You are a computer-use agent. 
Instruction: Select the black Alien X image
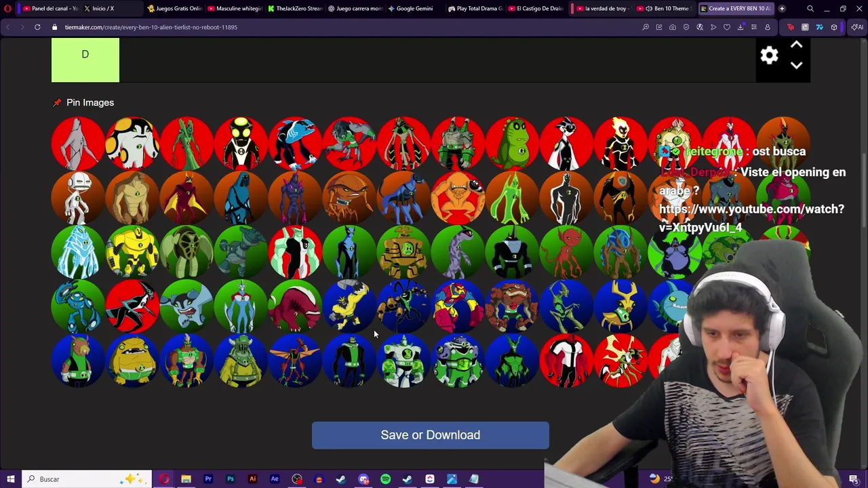coord(567,197)
